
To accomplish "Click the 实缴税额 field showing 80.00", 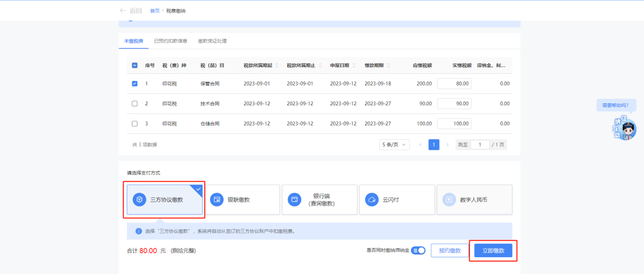I will tap(454, 84).
